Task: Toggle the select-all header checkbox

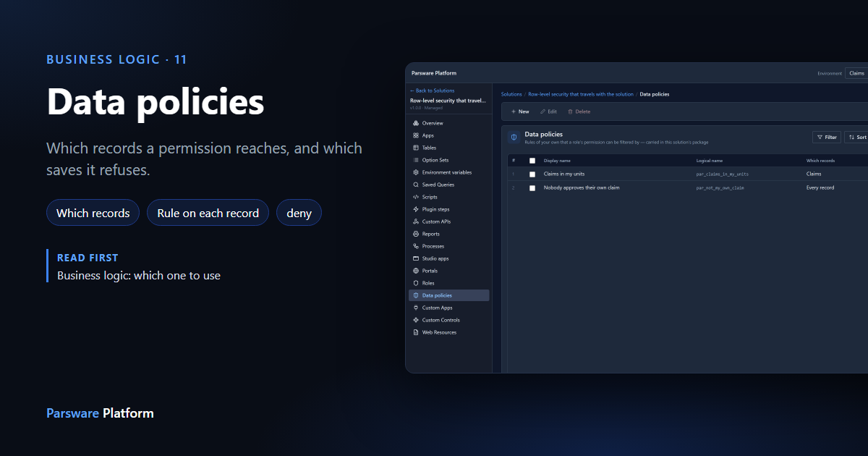Action: point(532,161)
